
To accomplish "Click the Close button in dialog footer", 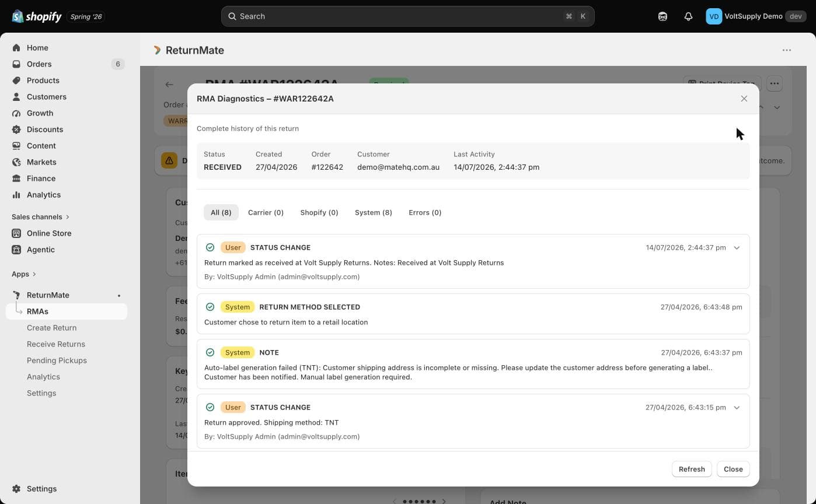I will point(733,469).
